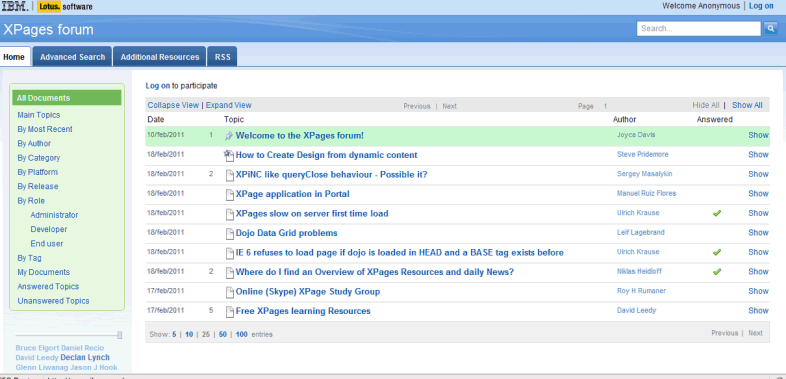786x379 pixels.
Task: Show 100 entries per page
Action: [x=242, y=334]
